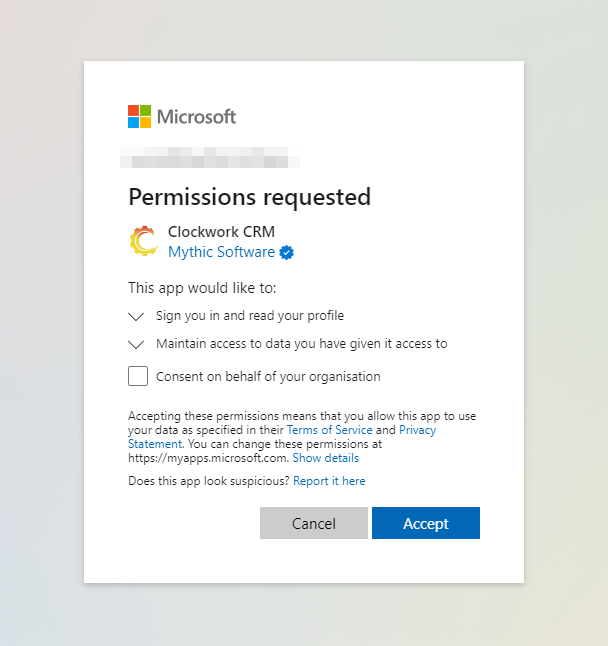Screen dimensions: 608x646
Task: Open the Terms of Service link
Action: [329, 430]
